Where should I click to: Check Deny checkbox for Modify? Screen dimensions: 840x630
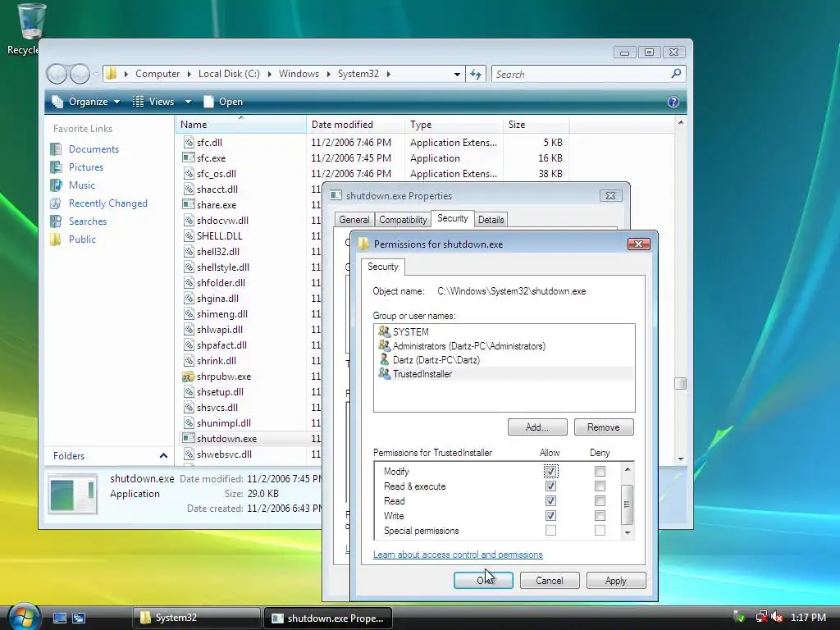(600, 472)
